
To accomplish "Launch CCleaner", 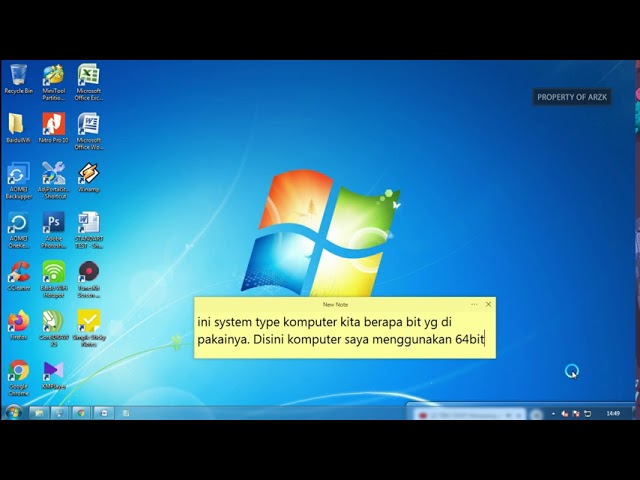I will pos(18,276).
